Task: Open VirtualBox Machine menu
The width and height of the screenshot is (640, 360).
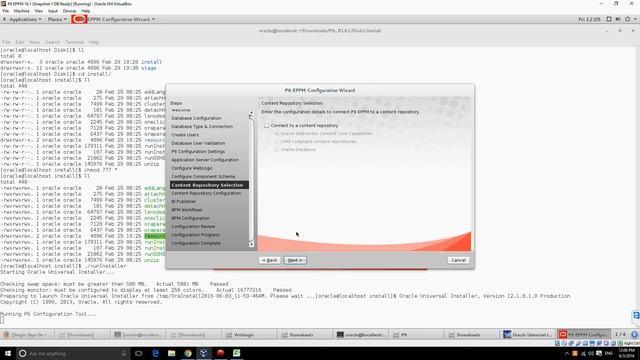Action: tap(22, 11)
